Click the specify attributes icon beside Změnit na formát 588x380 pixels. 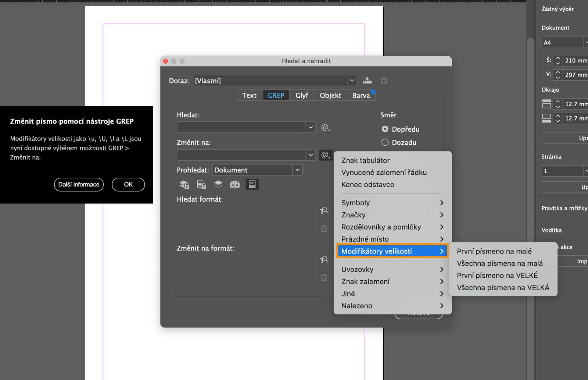(x=324, y=260)
